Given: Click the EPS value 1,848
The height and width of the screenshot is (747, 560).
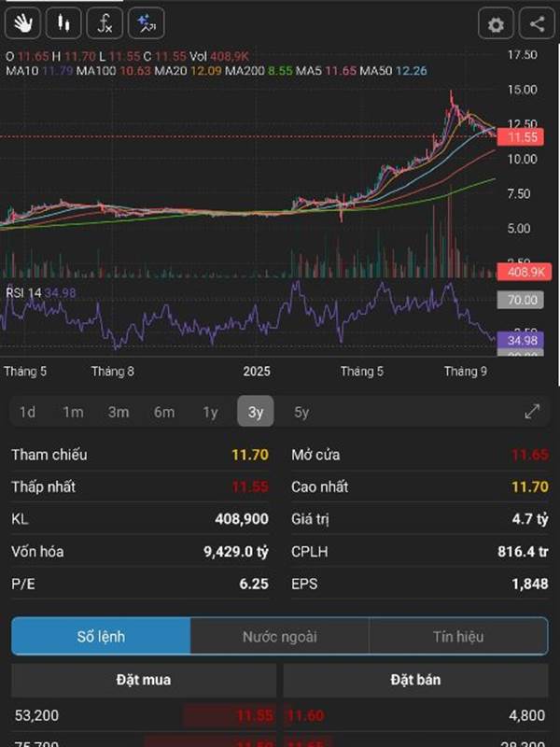Looking at the screenshot, I should 529,584.
